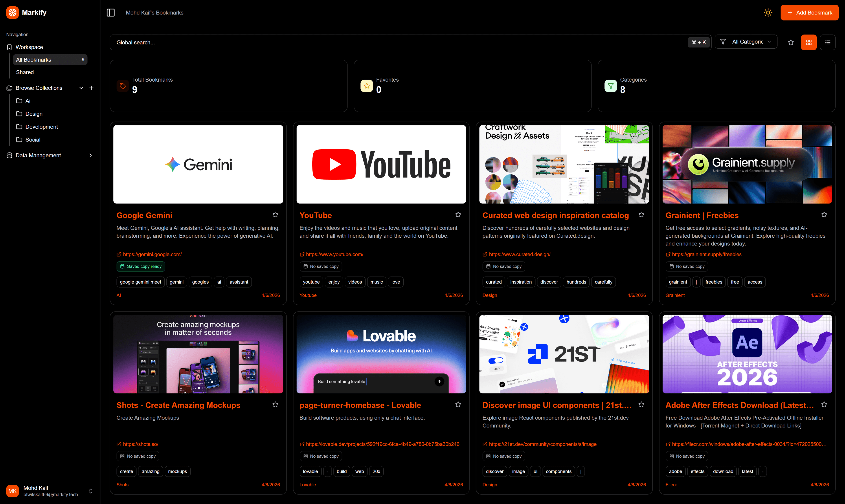
Task: Favorite the Grainient Freebies bookmark
Action: tap(824, 215)
